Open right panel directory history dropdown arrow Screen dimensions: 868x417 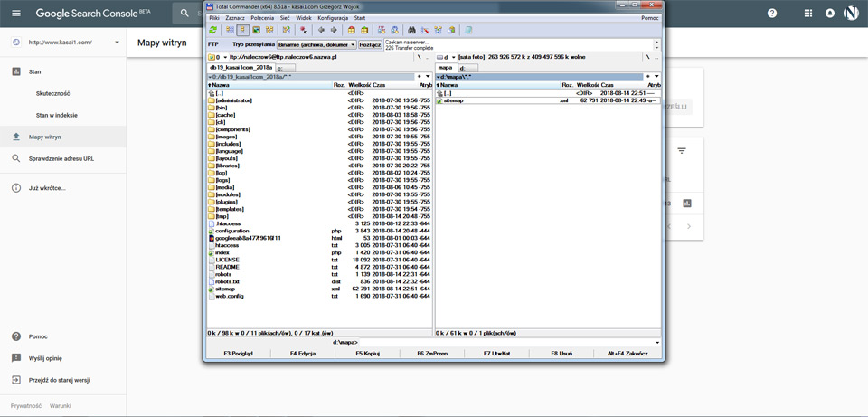pyautogui.click(x=656, y=76)
